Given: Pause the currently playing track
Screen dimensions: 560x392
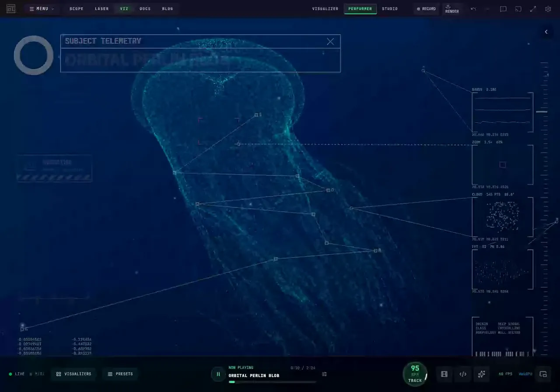Looking at the screenshot, I should [x=218, y=374].
